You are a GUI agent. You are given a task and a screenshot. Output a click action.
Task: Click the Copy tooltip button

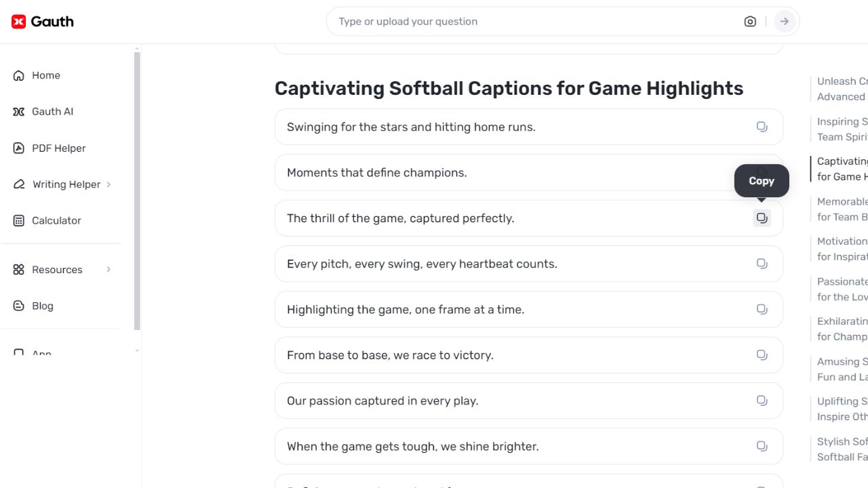point(761,181)
